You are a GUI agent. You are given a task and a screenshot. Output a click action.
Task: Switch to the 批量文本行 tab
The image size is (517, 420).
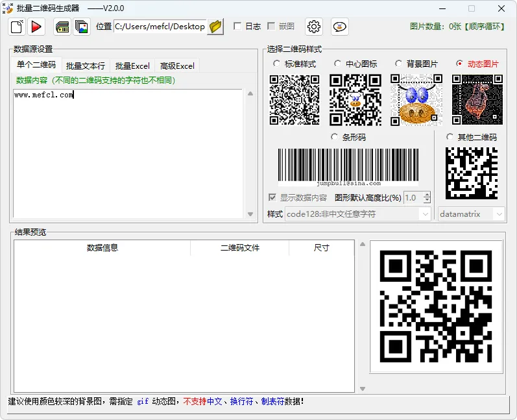point(86,66)
